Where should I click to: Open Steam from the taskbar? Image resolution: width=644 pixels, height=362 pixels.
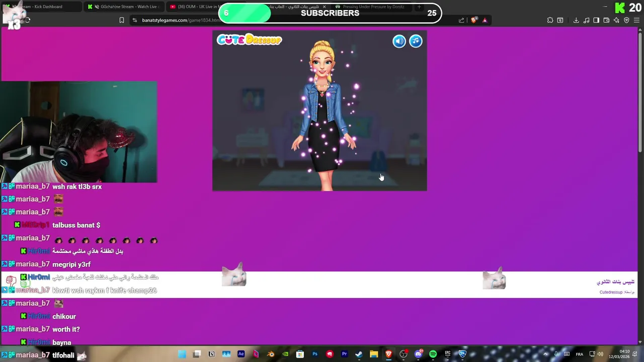pos(359,354)
